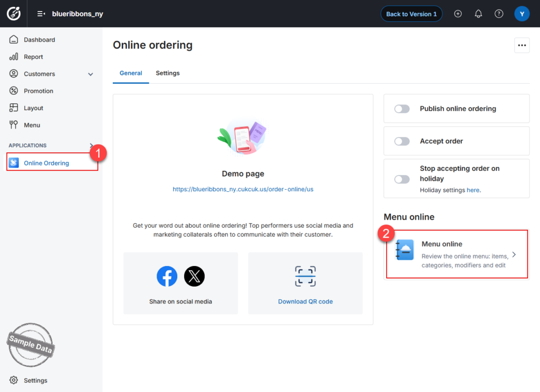
Task: Expand the Applications section arrow
Action: [x=91, y=145]
